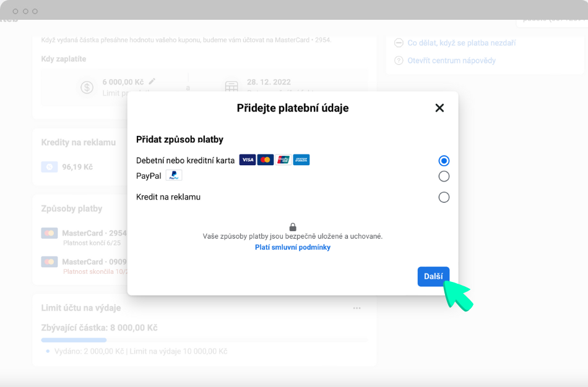The image size is (588, 387).
Task: Click the 96,19 Kč credit amount
Action: click(x=77, y=167)
